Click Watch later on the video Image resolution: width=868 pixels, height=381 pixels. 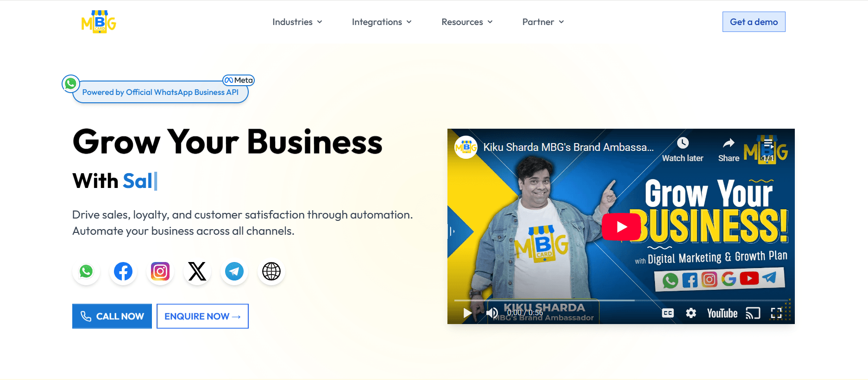point(682,149)
